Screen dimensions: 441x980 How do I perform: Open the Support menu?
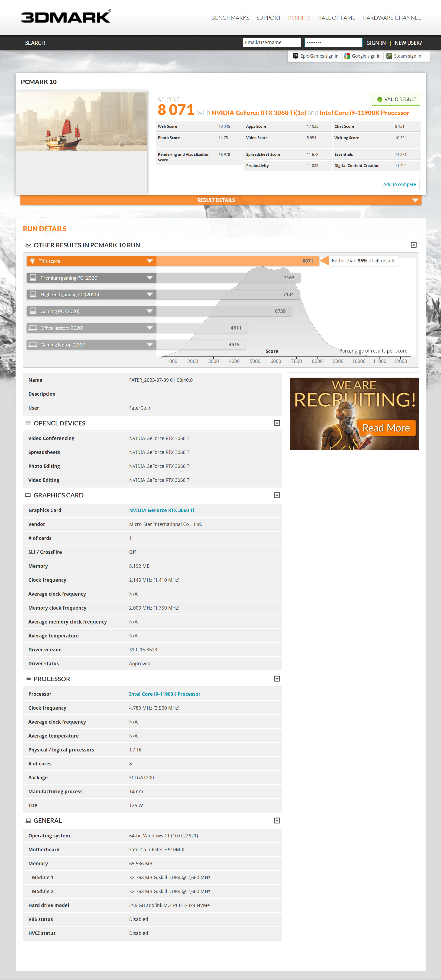coord(268,18)
